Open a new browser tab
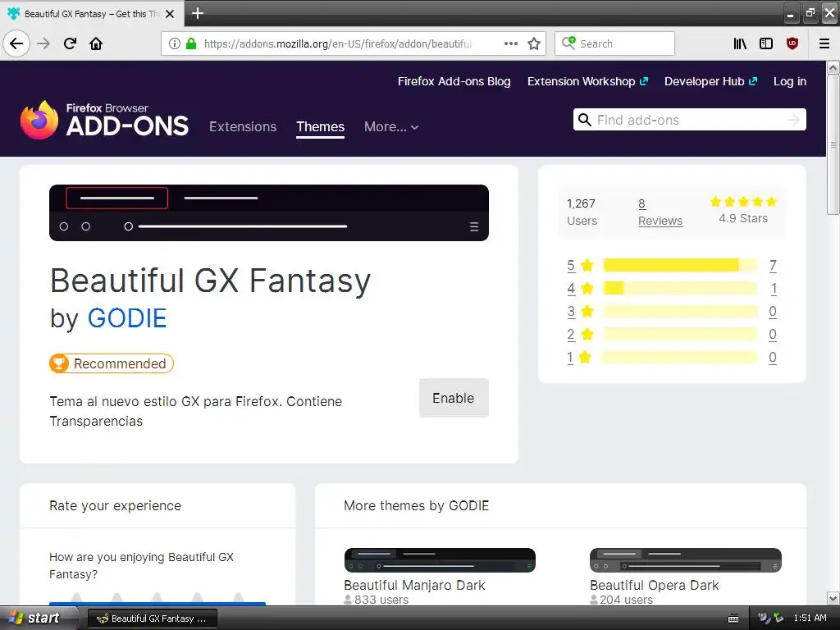This screenshot has height=630, width=840. coord(198,13)
